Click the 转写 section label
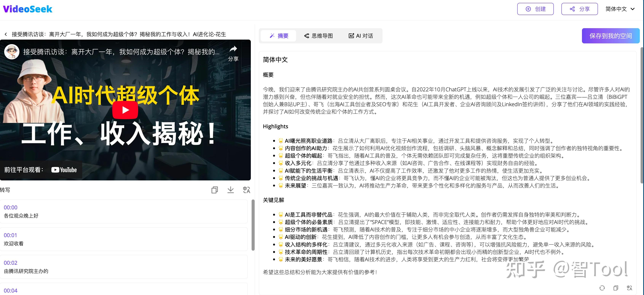This screenshot has height=295, width=644. 5,190
